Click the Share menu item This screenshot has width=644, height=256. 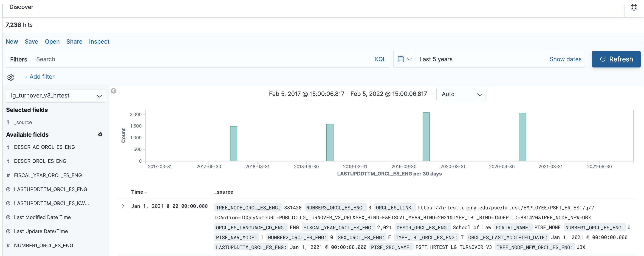[74, 42]
